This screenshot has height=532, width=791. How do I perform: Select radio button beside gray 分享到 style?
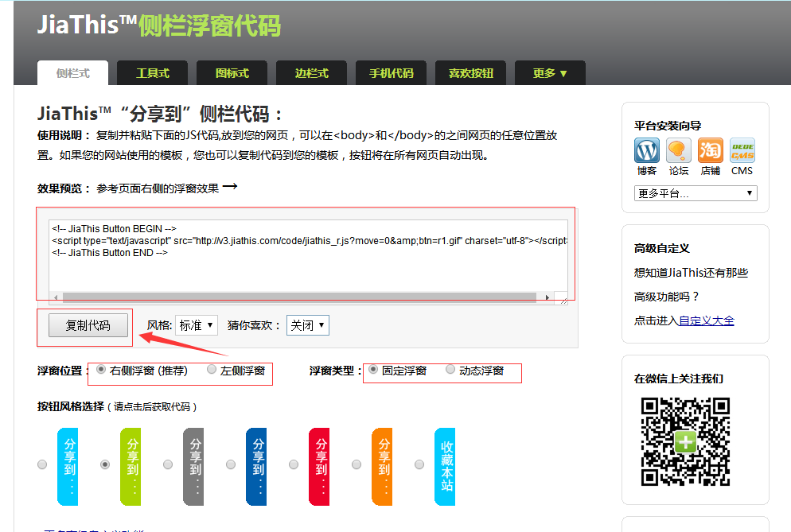pyautogui.click(x=168, y=464)
